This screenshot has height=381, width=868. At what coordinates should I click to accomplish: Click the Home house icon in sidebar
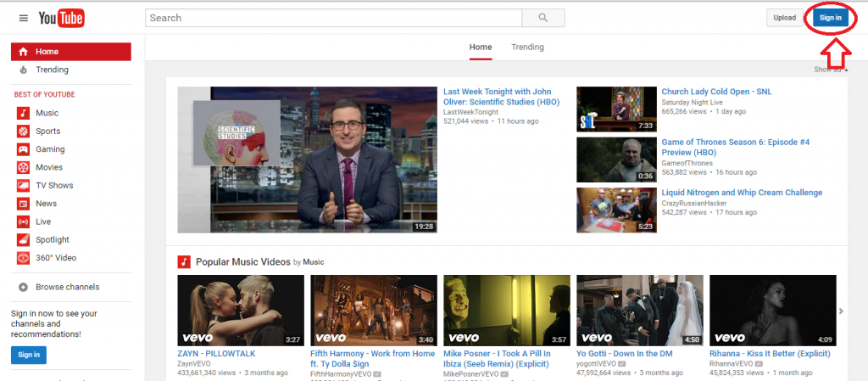tap(23, 52)
